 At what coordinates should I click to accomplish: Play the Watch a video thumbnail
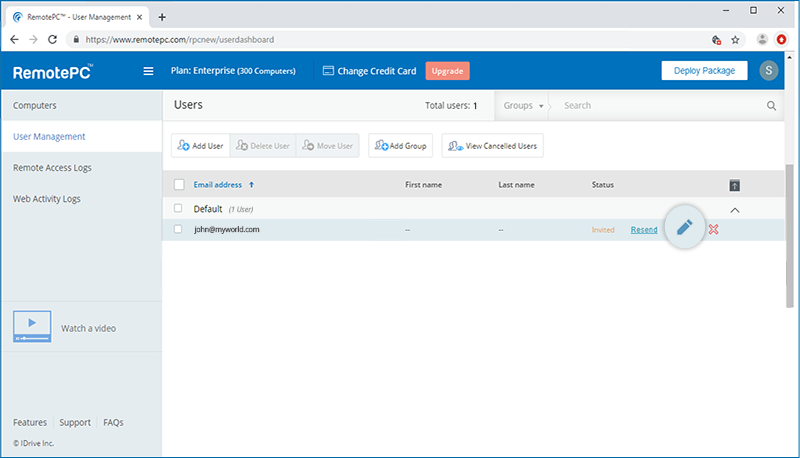pyautogui.click(x=32, y=326)
